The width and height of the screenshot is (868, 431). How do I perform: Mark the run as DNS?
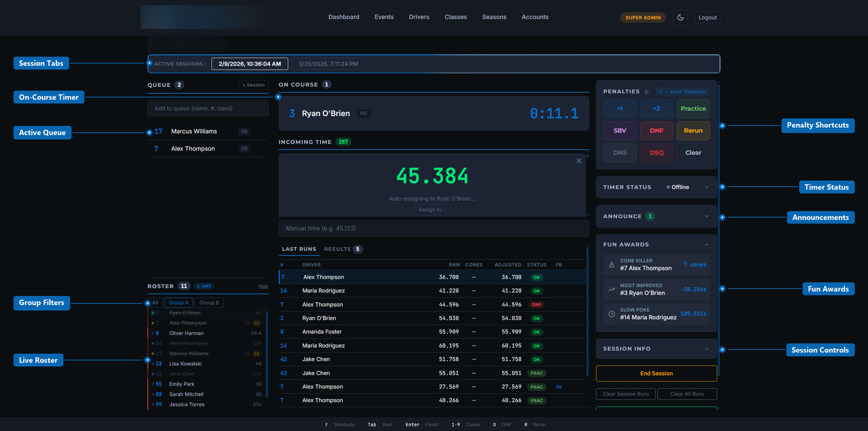pos(620,153)
